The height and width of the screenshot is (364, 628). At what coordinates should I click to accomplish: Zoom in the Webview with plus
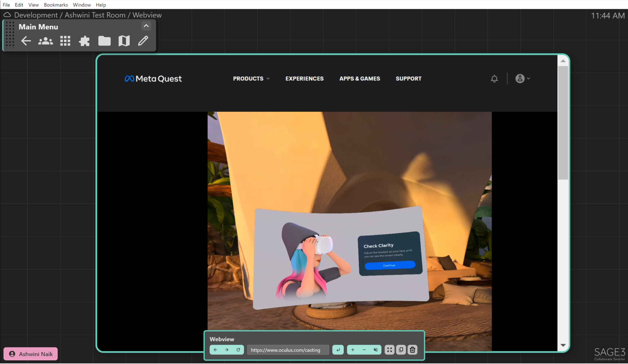353,350
